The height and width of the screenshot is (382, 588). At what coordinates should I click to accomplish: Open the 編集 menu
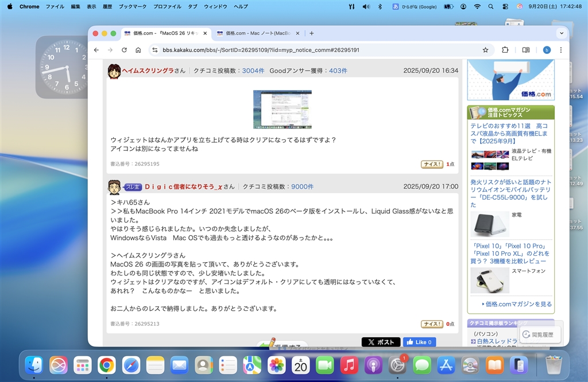point(75,6)
